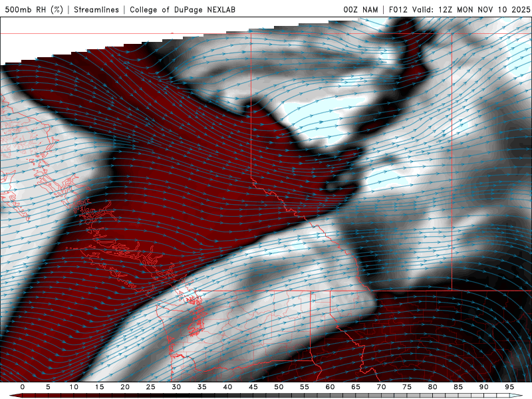Viewport: 532px width, 399px height.
Task: Click the '95' label on color scale
Action: [509, 387]
